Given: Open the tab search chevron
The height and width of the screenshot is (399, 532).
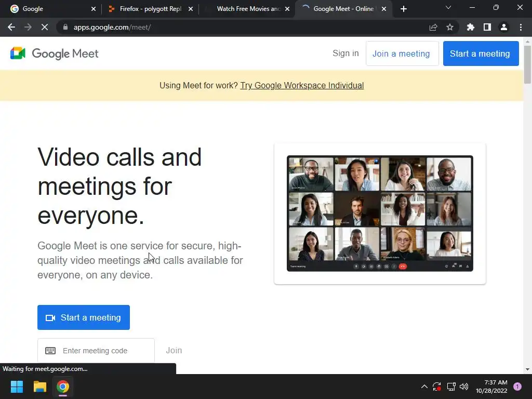Looking at the screenshot, I should 448,7.
